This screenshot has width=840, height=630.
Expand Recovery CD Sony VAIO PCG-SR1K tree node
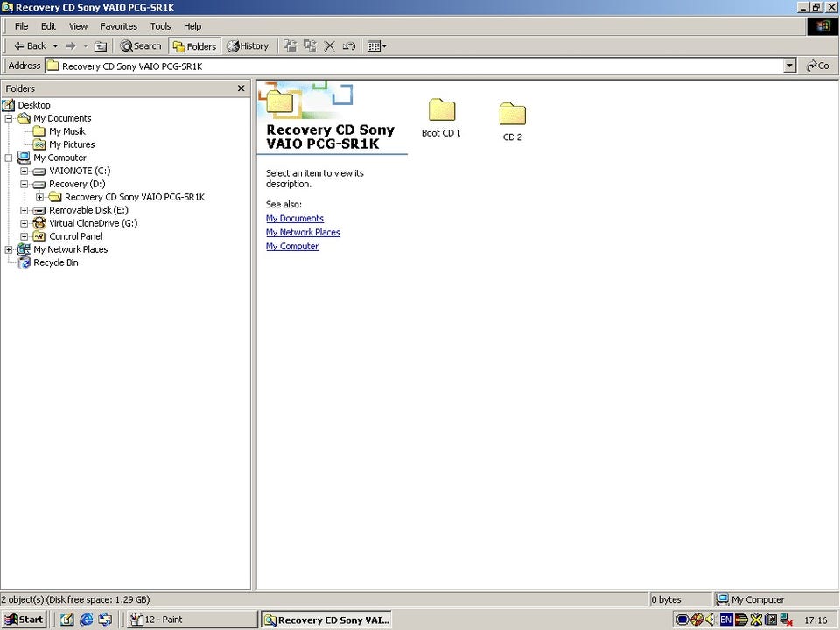(39, 197)
